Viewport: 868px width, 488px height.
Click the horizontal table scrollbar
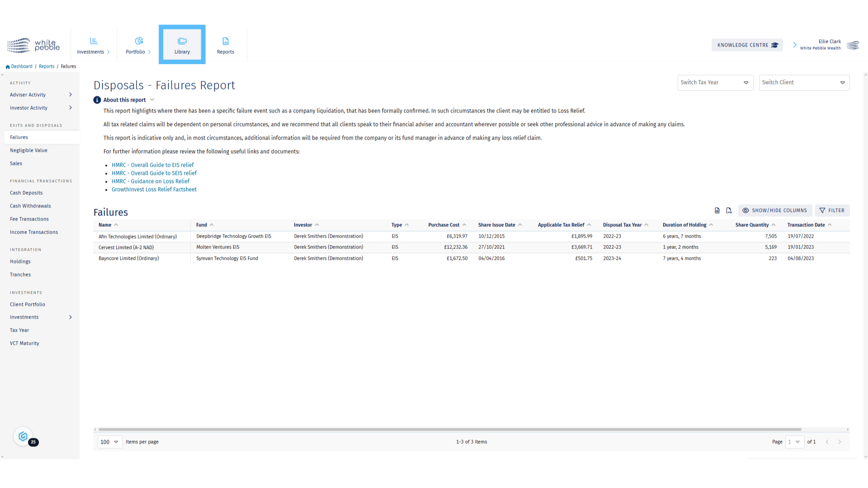tap(449, 430)
